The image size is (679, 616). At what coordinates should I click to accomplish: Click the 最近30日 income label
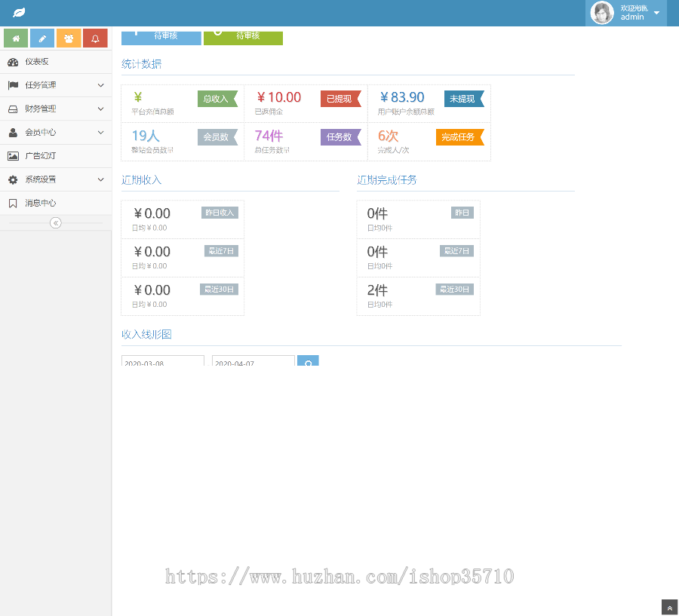tap(219, 290)
